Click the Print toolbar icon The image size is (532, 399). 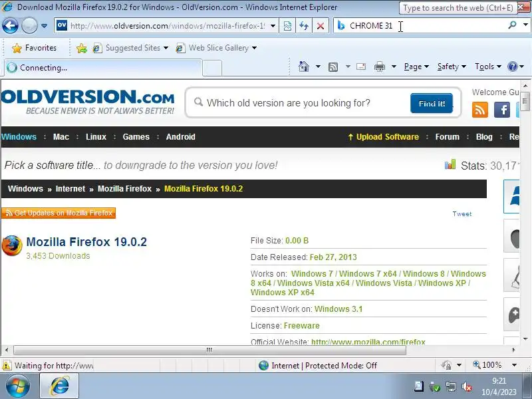point(379,67)
